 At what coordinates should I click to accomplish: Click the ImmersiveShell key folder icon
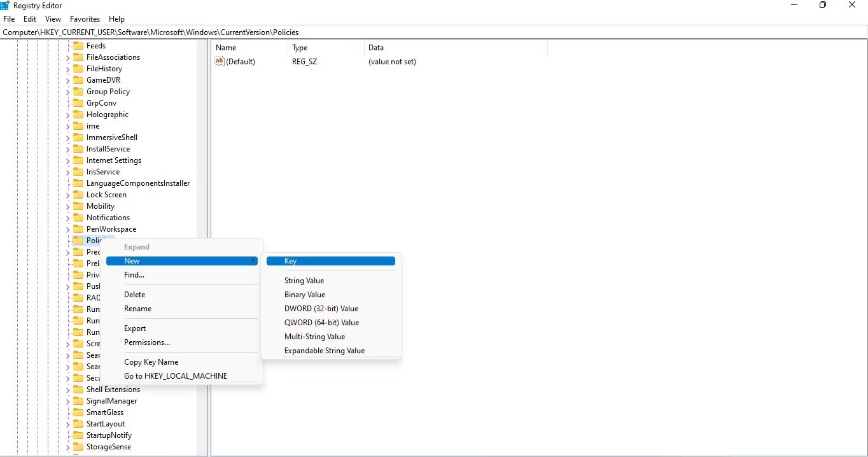[x=78, y=137]
